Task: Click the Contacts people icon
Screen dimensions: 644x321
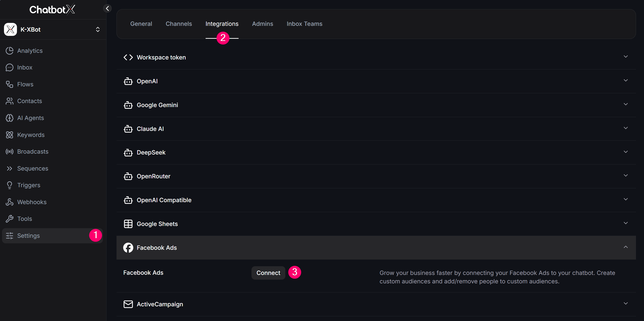Action: pos(10,101)
